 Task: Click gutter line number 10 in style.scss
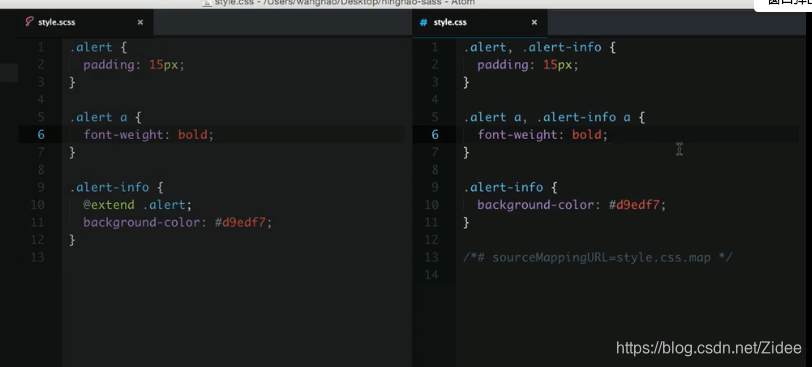tap(38, 205)
